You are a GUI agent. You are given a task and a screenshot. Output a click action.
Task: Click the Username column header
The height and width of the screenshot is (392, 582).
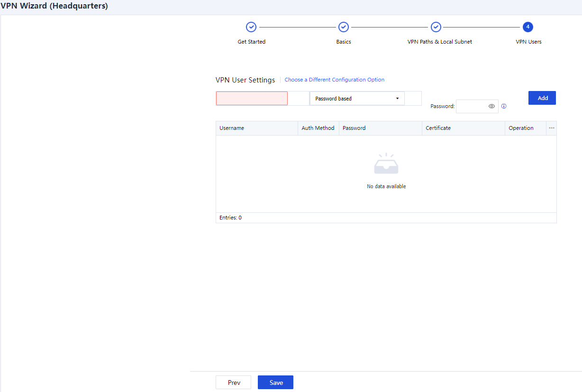(x=232, y=128)
